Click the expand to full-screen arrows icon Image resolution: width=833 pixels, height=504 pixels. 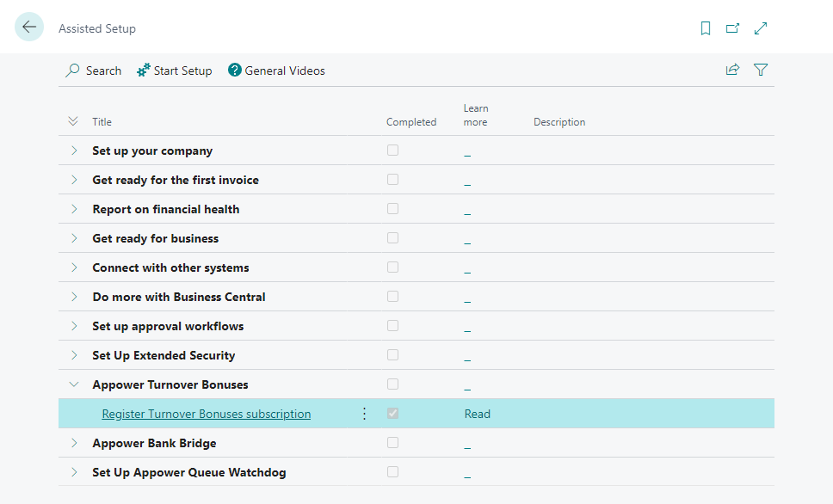pyautogui.click(x=761, y=28)
